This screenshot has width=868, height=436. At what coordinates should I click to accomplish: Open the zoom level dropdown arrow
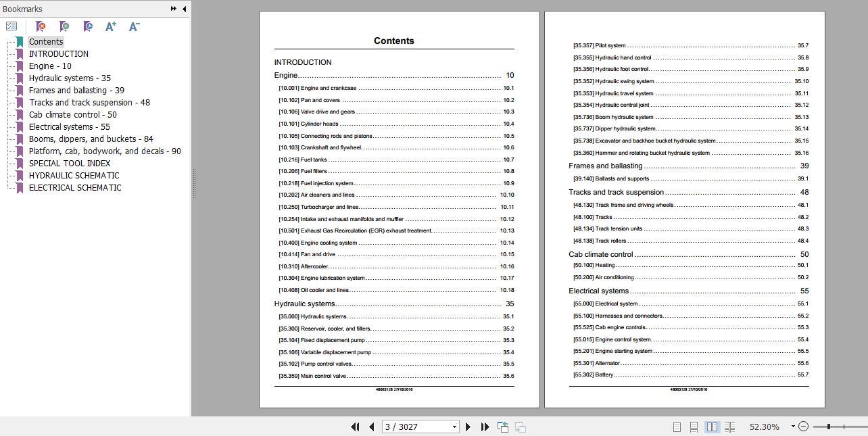pyautogui.click(x=793, y=427)
